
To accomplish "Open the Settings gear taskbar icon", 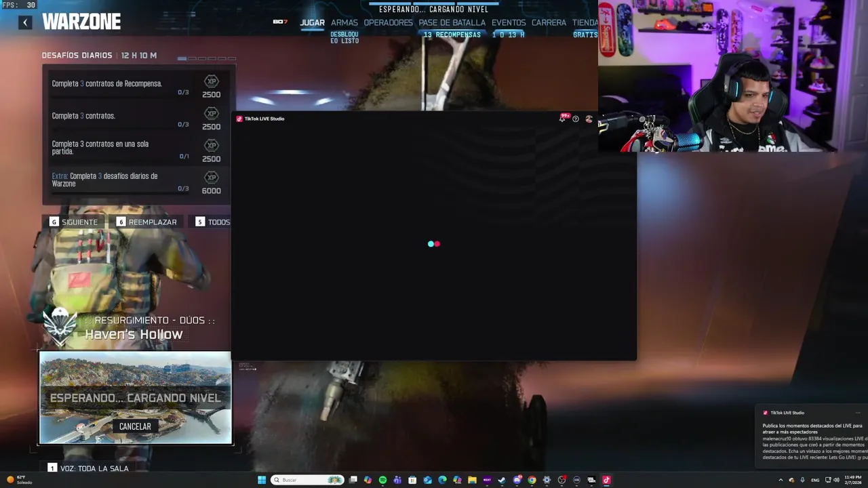I will (x=547, y=480).
